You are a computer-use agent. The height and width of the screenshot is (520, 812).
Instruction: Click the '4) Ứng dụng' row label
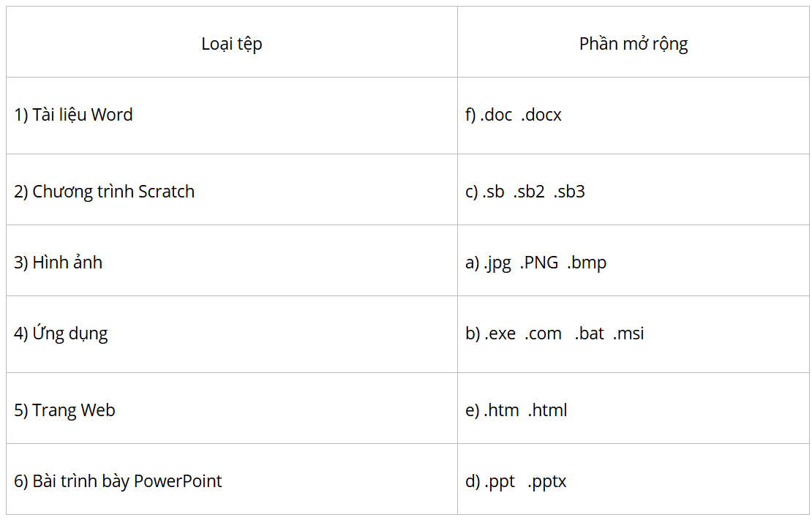tap(61, 333)
